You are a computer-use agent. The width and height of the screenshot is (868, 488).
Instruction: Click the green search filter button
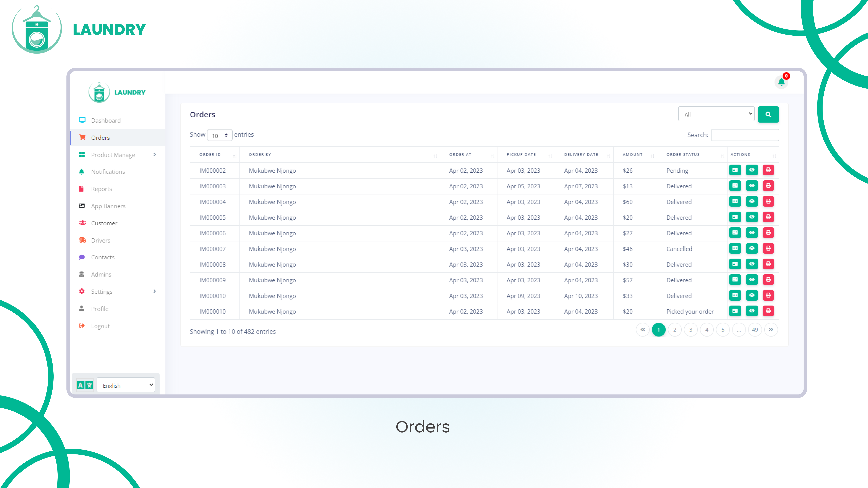coord(768,115)
